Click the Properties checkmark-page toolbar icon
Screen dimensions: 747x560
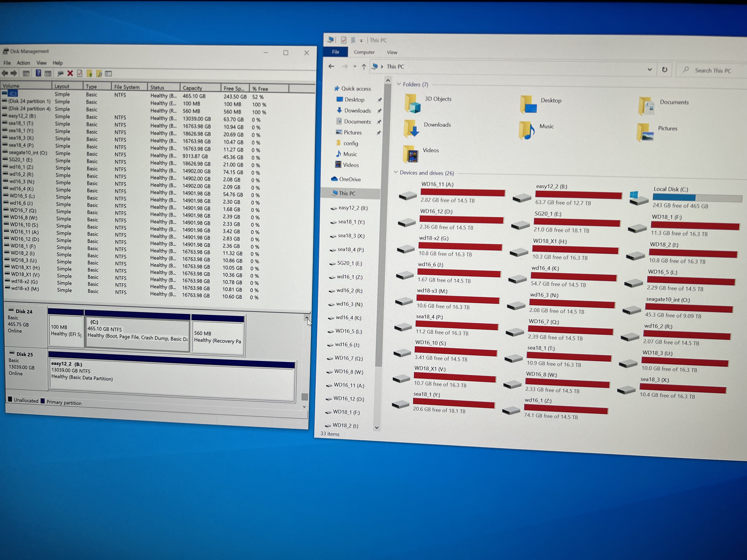click(x=80, y=73)
